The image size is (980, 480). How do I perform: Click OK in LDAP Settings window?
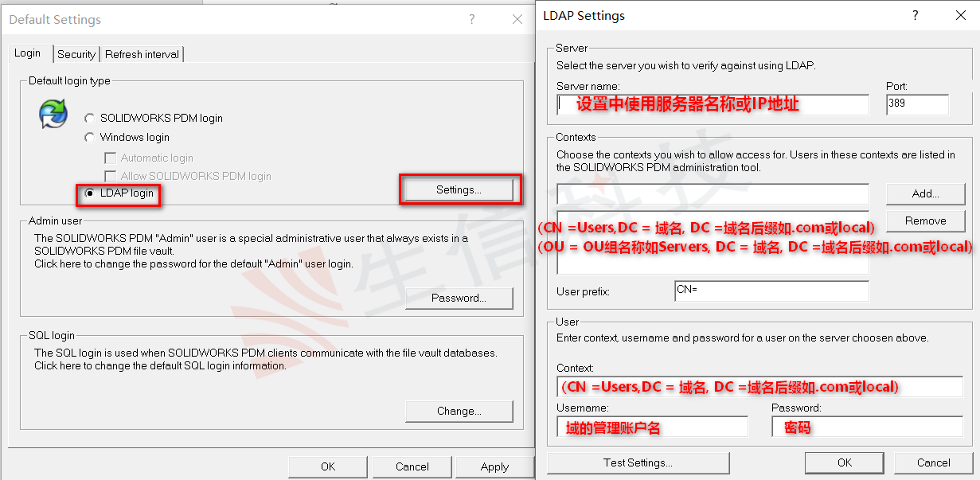845,462
